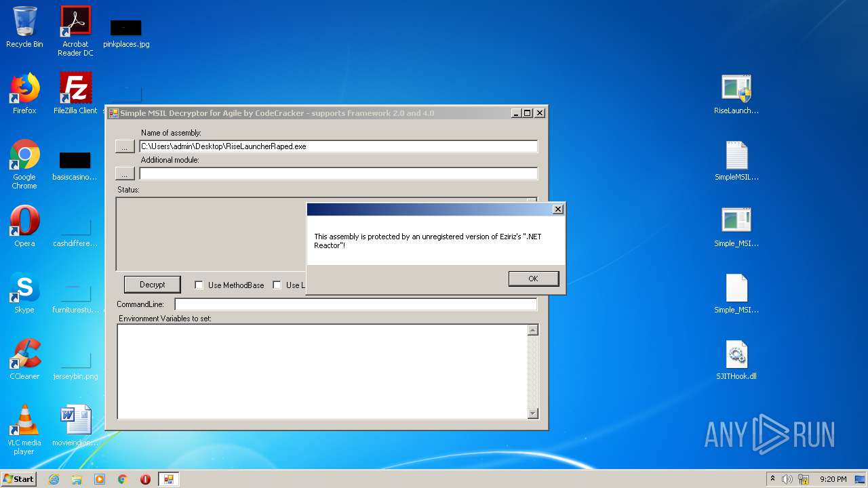
Task: Open the media player taskbar icon
Action: pos(100,479)
